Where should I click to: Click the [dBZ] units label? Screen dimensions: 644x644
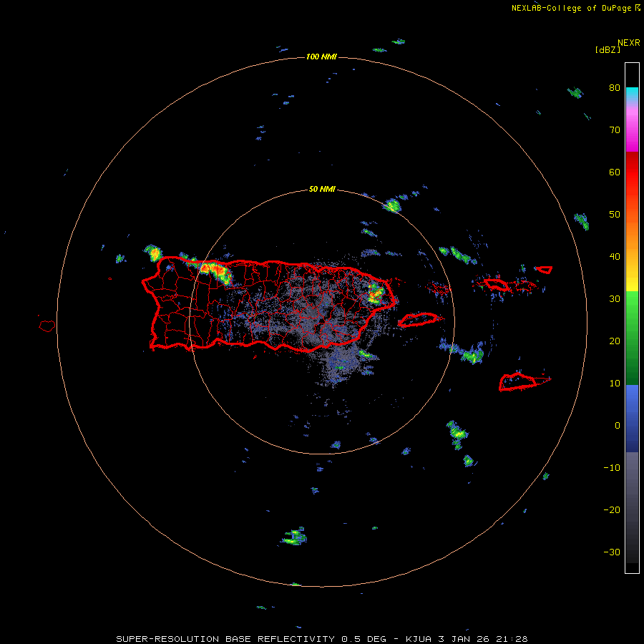pyautogui.click(x=608, y=49)
